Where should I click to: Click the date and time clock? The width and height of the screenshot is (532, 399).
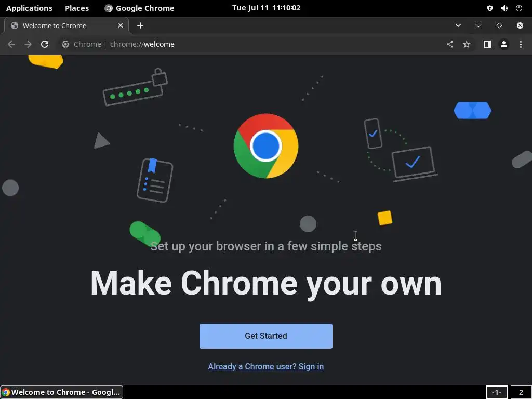click(267, 8)
